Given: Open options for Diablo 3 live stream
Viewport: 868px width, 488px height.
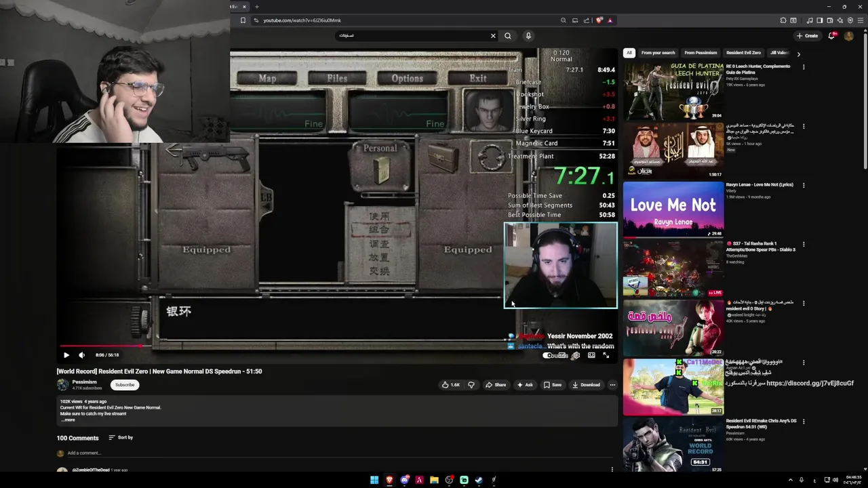Looking at the screenshot, I should pyautogui.click(x=804, y=244).
